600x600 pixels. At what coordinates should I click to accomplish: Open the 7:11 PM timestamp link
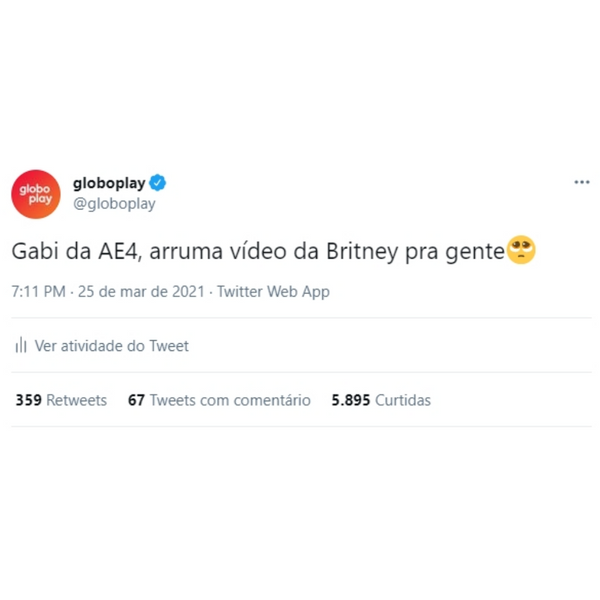pos(39,292)
